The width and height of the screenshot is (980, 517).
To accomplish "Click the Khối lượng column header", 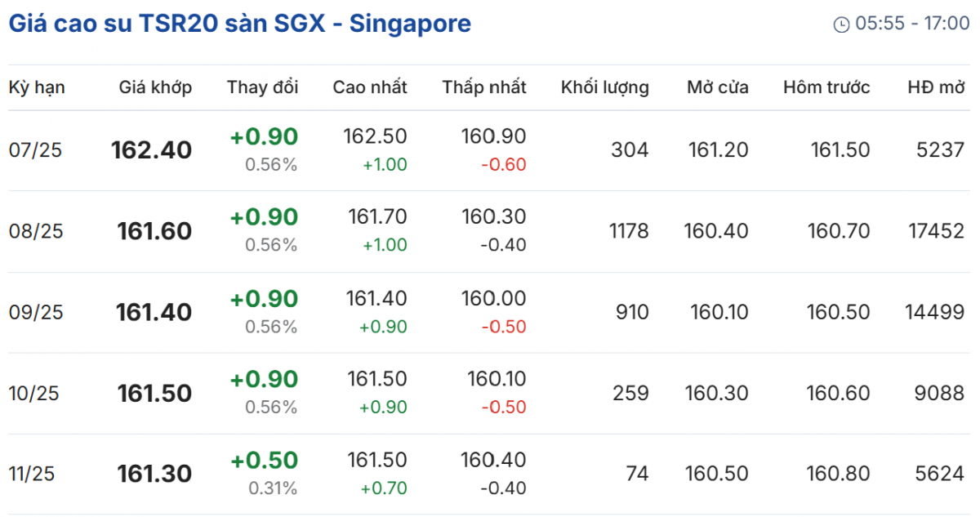I will [604, 87].
